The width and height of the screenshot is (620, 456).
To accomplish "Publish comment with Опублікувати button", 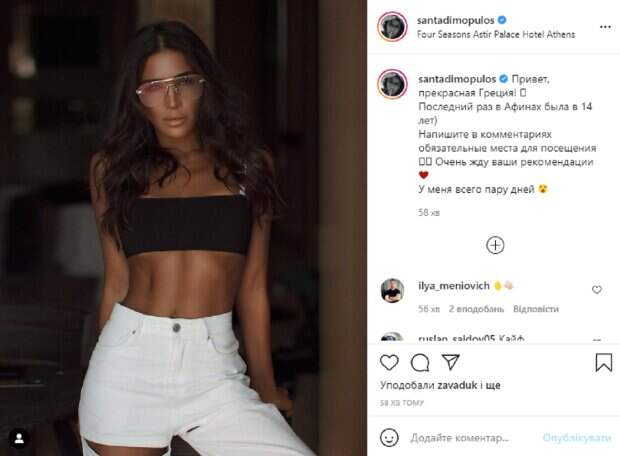I will (577, 438).
